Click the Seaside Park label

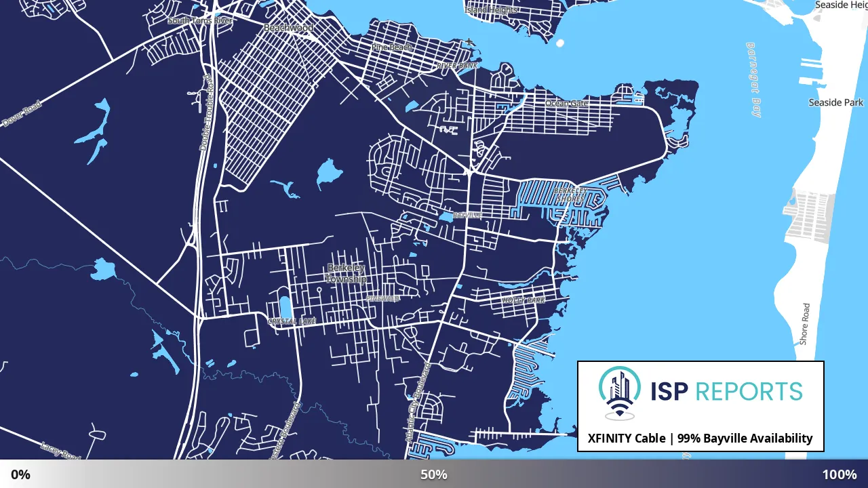[836, 102]
